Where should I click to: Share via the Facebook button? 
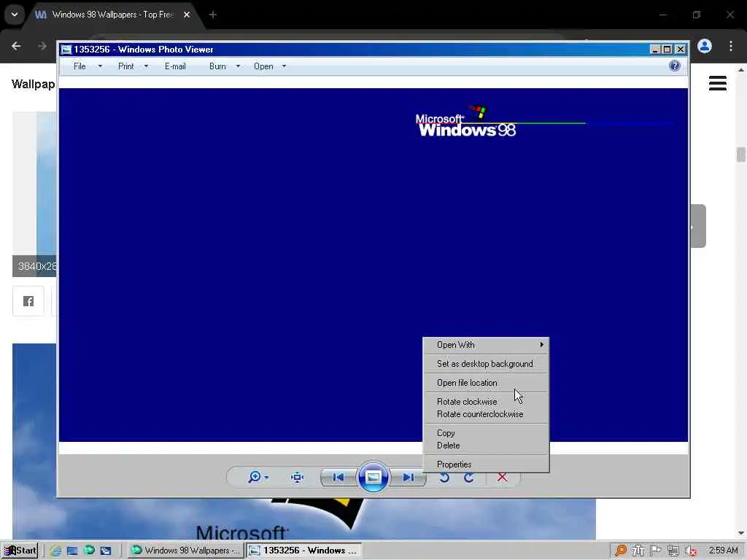coord(28,301)
